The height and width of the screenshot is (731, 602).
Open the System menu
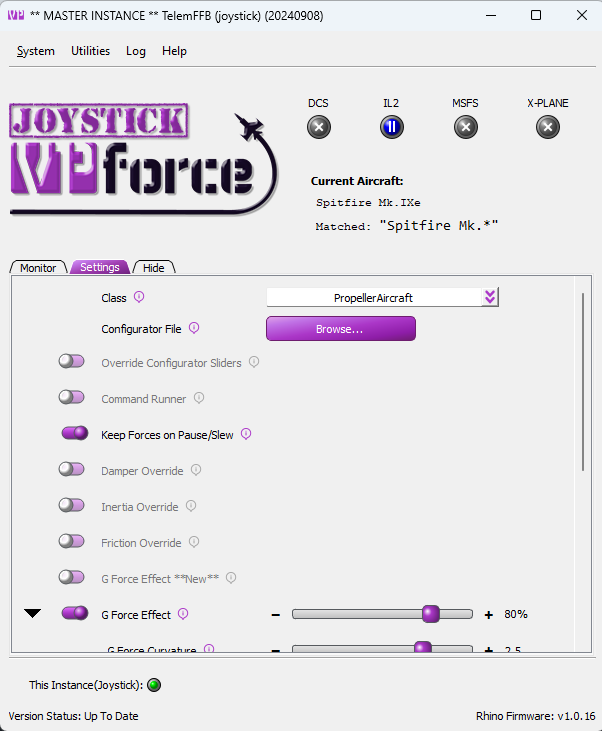tap(36, 51)
